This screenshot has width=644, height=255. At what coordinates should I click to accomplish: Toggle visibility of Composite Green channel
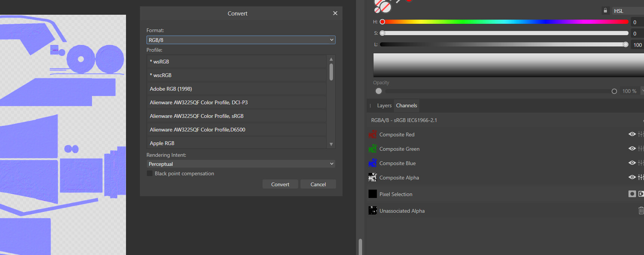(x=632, y=148)
